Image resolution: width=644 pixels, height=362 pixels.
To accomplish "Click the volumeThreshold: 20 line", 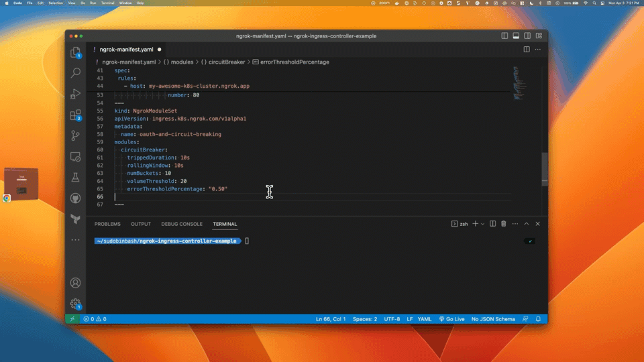I will tap(156, 181).
